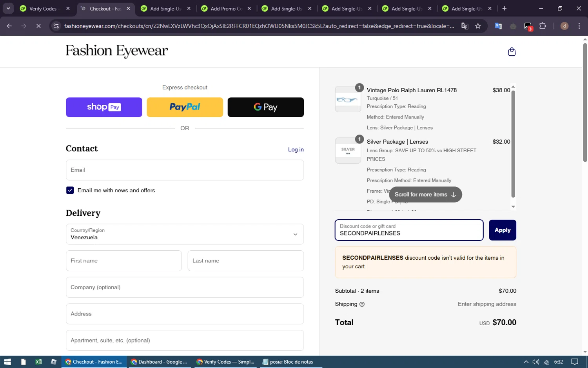Click the Silver Package lenses thumbnail
This screenshot has height=368, width=588.
click(x=348, y=151)
